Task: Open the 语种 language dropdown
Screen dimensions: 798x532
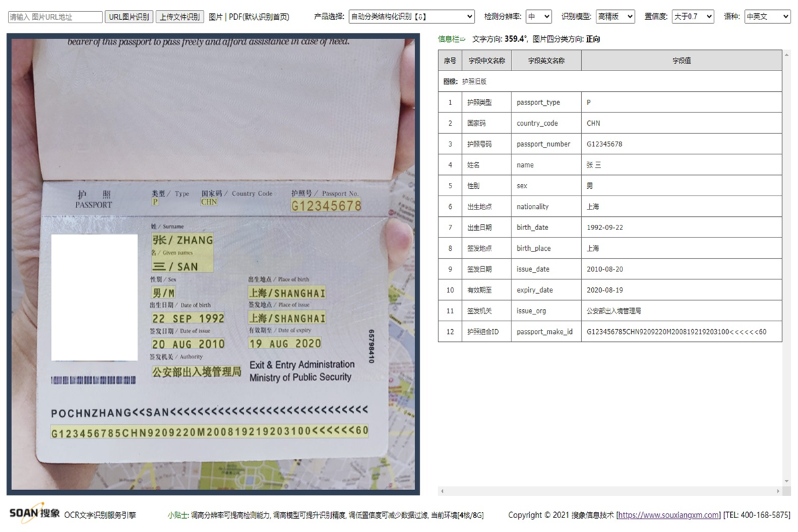Action: tap(767, 17)
